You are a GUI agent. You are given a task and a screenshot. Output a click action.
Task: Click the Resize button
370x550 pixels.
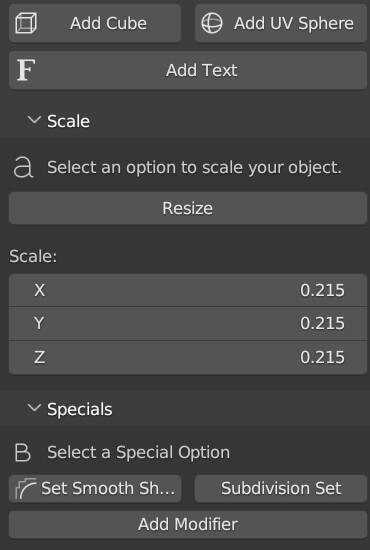tap(188, 208)
